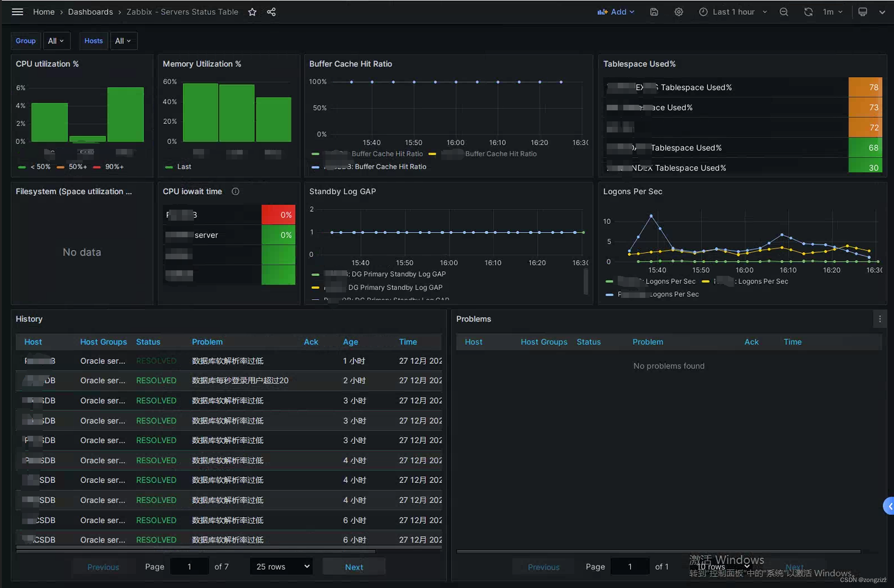This screenshot has width=894, height=588.
Task: Click the red 0% CPU iowait cell
Action: point(278,215)
